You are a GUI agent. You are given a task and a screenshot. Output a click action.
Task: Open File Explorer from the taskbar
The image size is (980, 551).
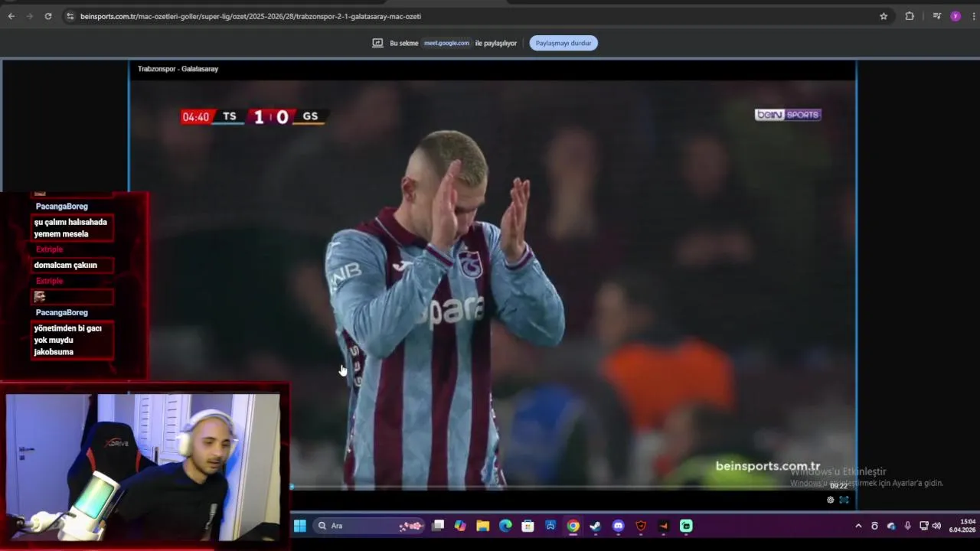point(482,526)
